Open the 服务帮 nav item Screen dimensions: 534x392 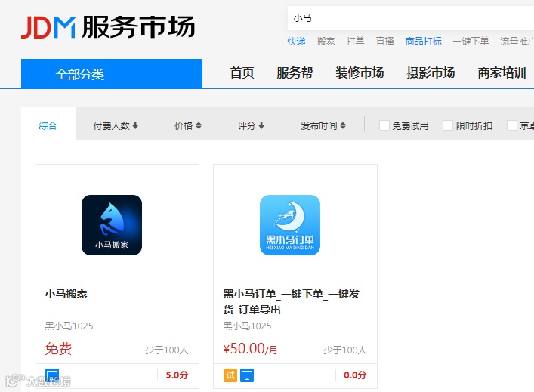(x=295, y=73)
